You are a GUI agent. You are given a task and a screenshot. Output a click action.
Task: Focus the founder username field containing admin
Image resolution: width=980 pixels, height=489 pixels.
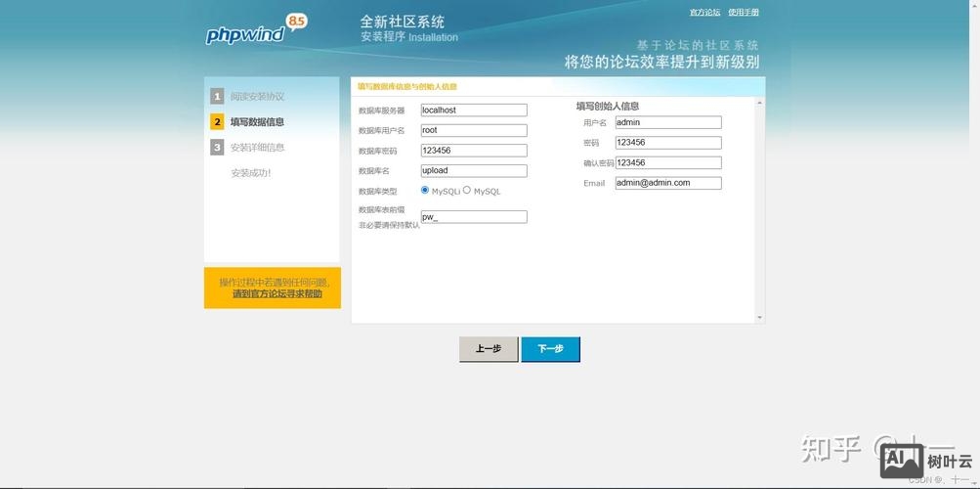coord(668,123)
